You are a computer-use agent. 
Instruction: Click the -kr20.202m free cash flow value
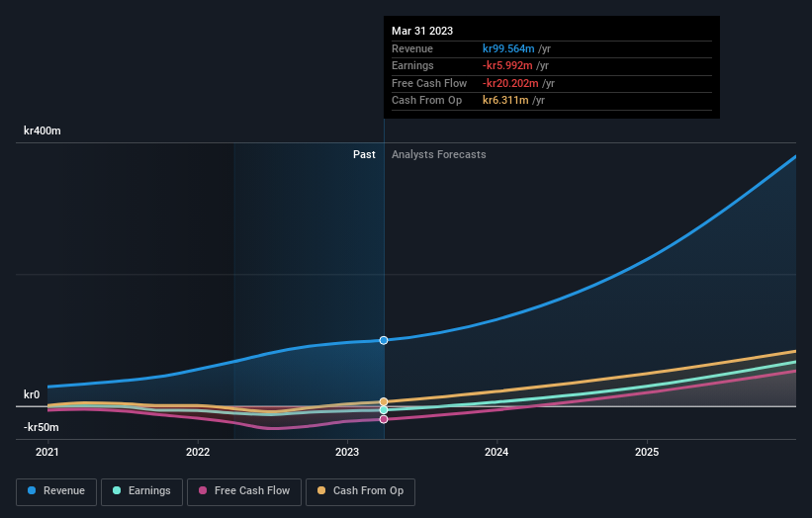[x=510, y=83]
